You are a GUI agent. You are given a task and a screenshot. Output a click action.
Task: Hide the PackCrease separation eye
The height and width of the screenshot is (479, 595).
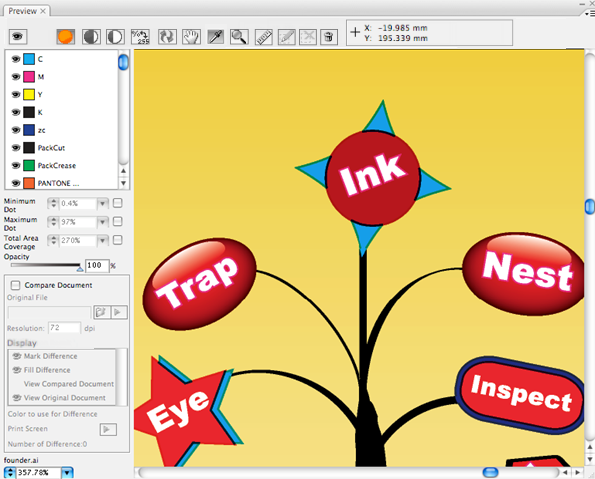point(16,165)
